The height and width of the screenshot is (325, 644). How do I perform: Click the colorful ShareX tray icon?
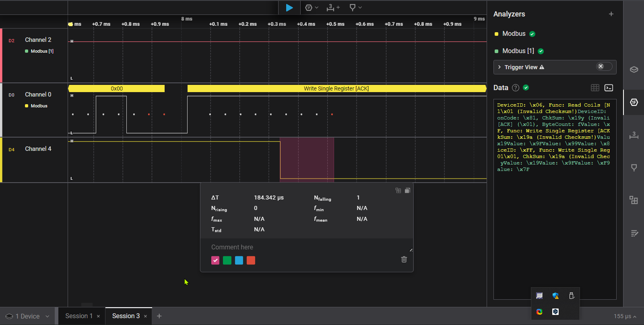pos(539,312)
